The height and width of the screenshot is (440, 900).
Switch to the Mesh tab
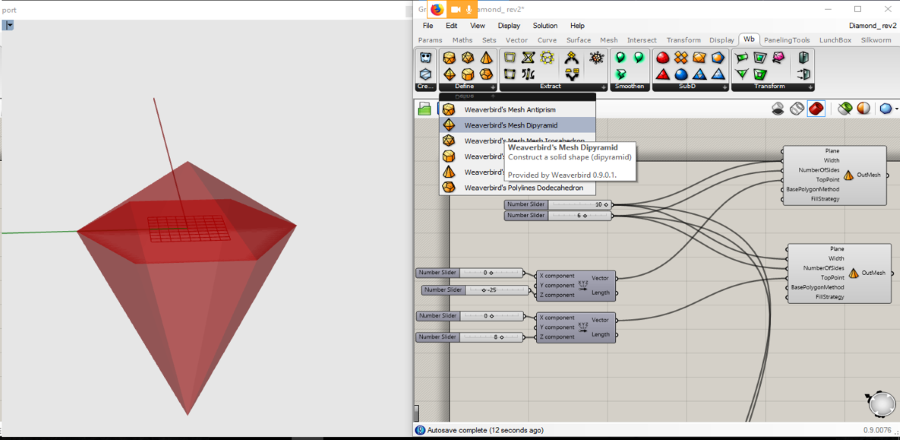click(x=608, y=40)
